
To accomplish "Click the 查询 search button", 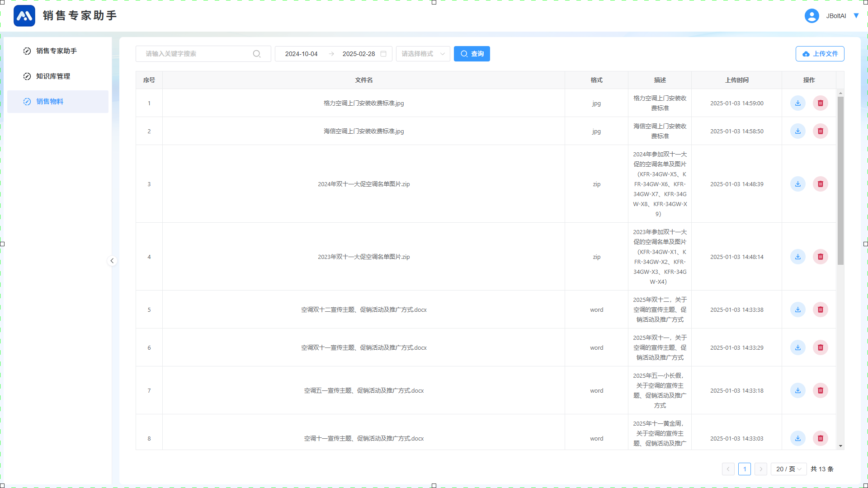I will click(472, 54).
